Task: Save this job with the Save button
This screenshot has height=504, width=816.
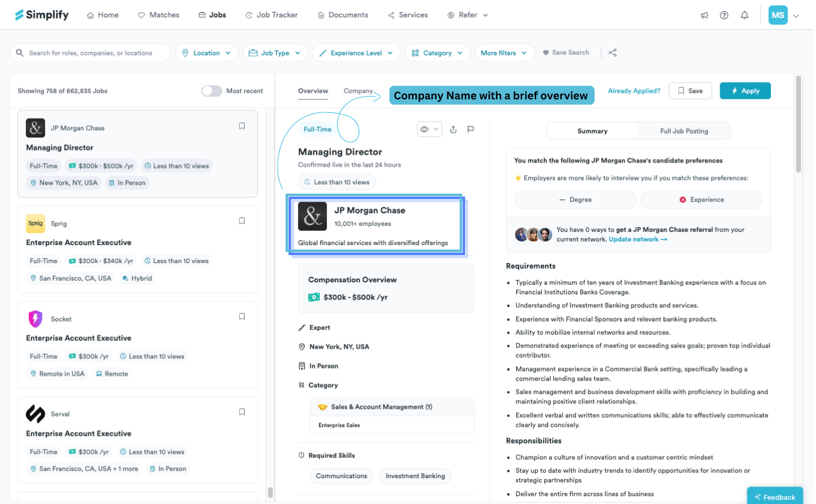Action: (x=690, y=91)
